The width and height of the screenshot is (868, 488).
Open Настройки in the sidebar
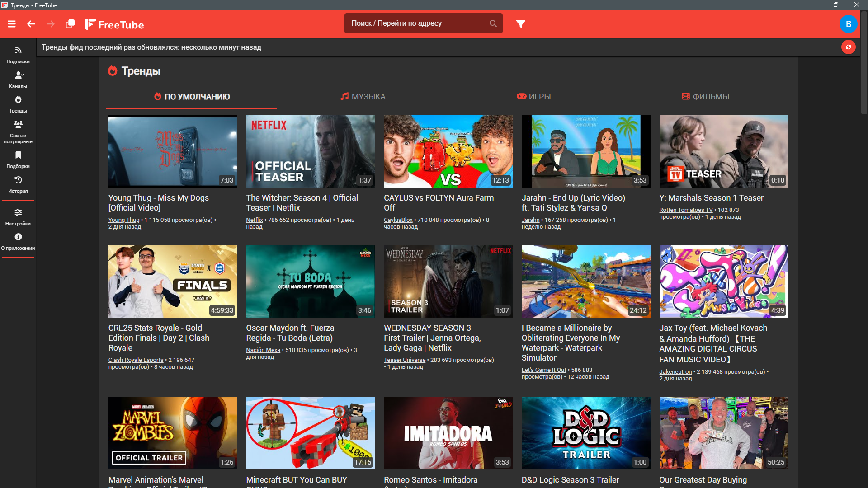click(18, 217)
